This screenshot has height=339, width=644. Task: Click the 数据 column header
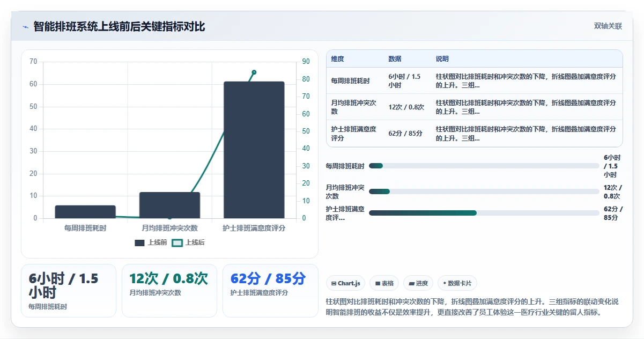[x=395, y=59]
